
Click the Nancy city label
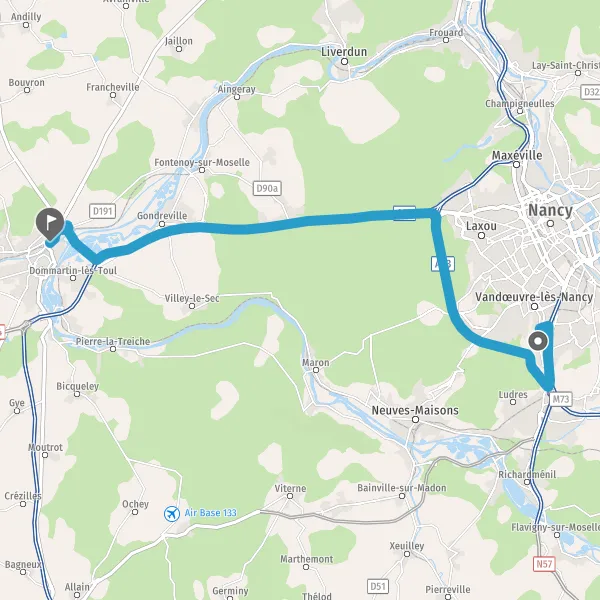click(x=550, y=210)
